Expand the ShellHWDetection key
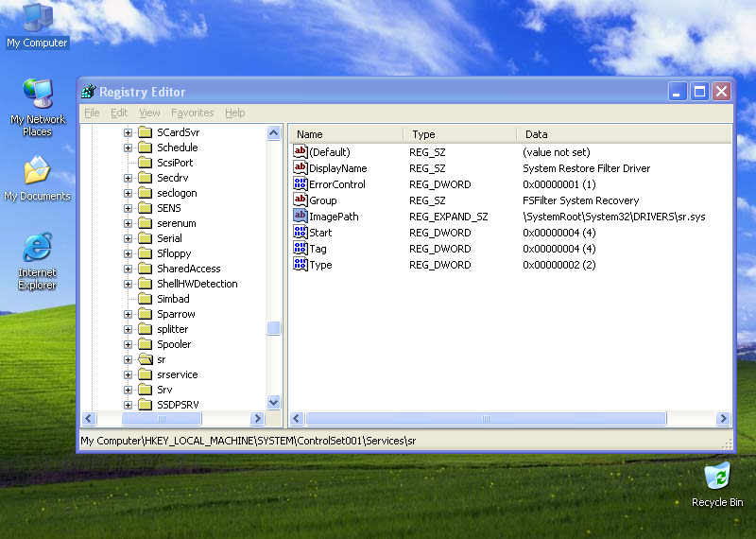Viewport: 756px width, 539px height. click(128, 284)
